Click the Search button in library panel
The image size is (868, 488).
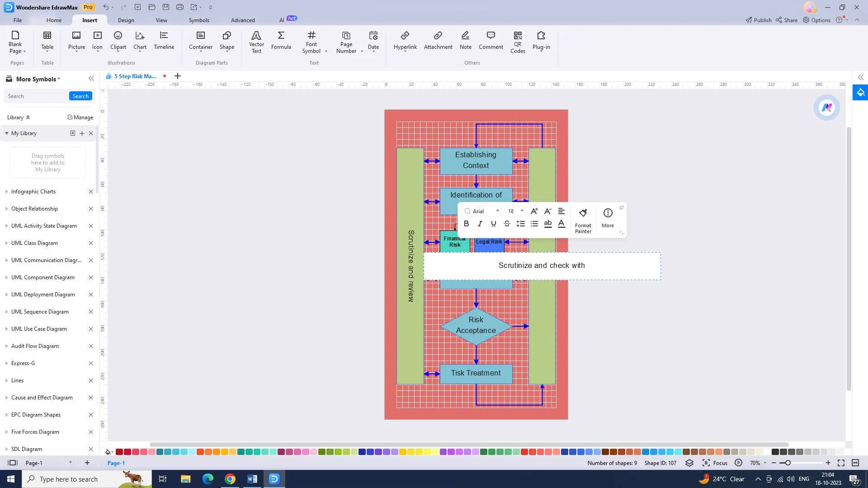click(x=80, y=96)
